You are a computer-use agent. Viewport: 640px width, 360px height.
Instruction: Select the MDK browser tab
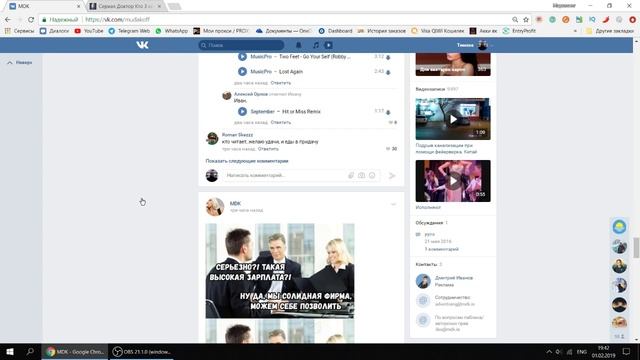point(44,6)
